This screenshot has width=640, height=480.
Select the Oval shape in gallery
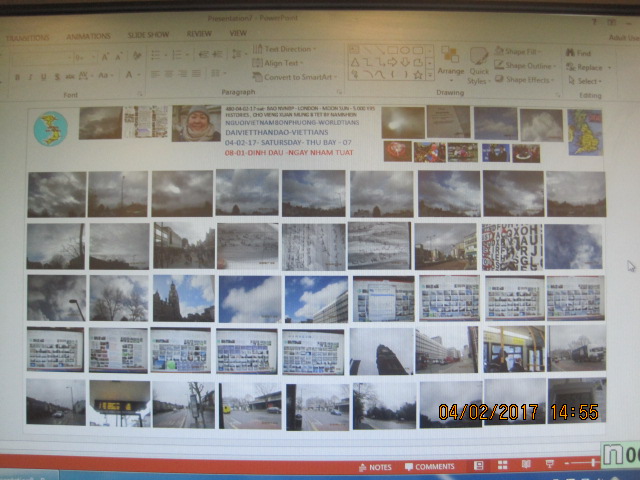pos(405,50)
